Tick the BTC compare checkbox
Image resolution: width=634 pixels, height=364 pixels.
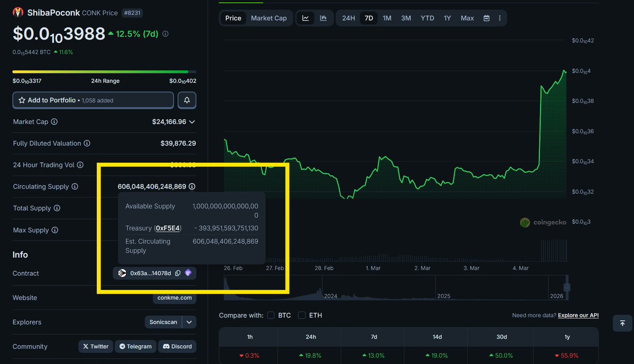pyautogui.click(x=271, y=315)
